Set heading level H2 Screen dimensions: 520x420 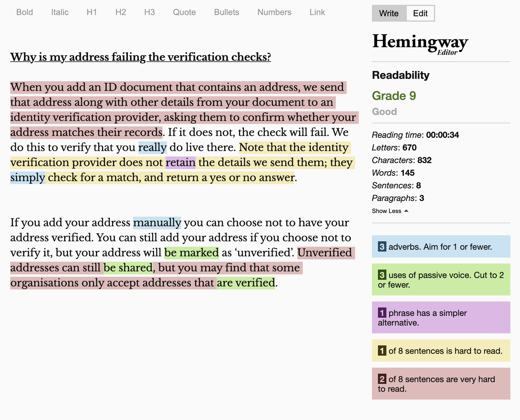pos(121,12)
